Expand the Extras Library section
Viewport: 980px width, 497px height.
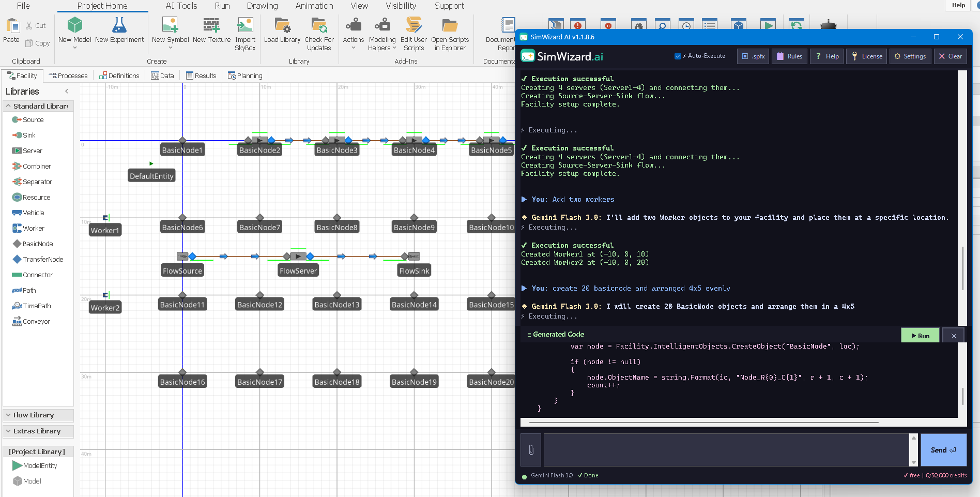(x=37, y=431)
